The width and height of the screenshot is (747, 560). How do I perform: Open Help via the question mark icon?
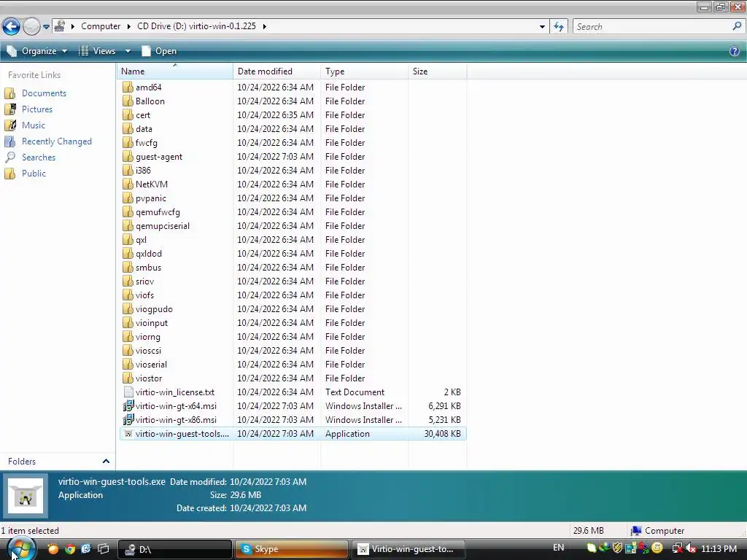[x=734, y=51]
